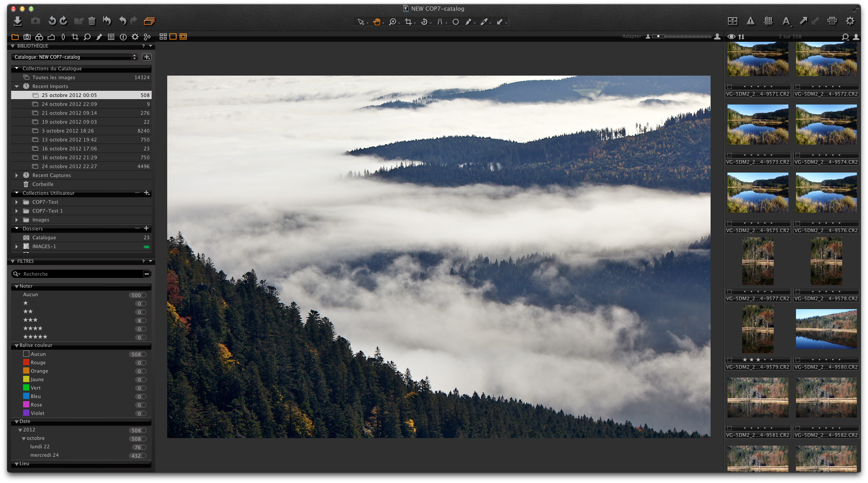
Task: Select thumbnail VG-5DM2_2...4-9580.CR2
Action: (826, 329)
